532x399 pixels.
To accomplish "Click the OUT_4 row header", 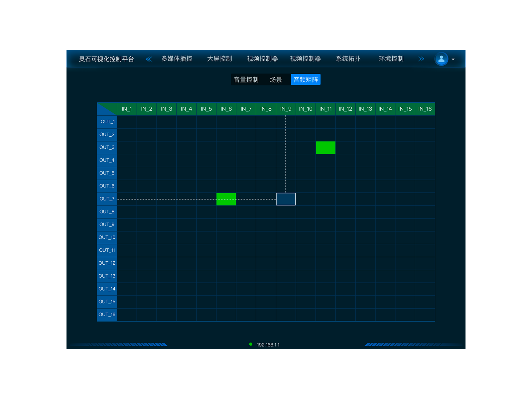I will (107, 160).
